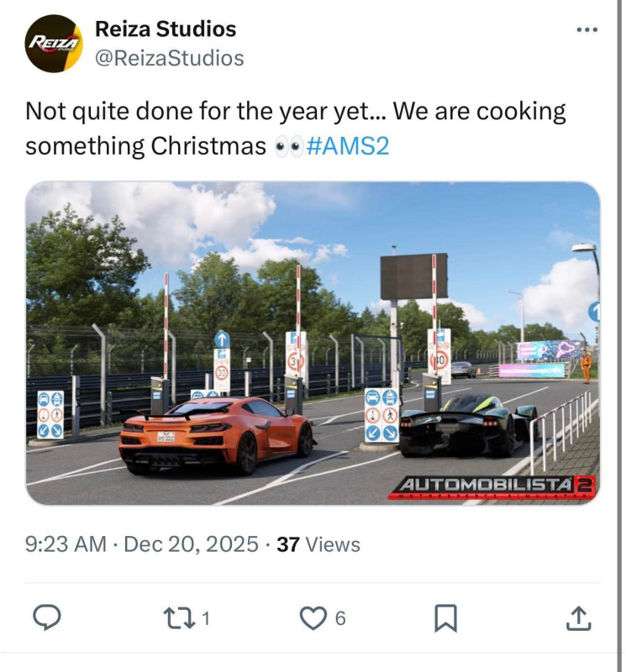The height and width of the screenshot is (672, 626).
Task: Open the Reiza Studios display name
Action: coord(166,29)
